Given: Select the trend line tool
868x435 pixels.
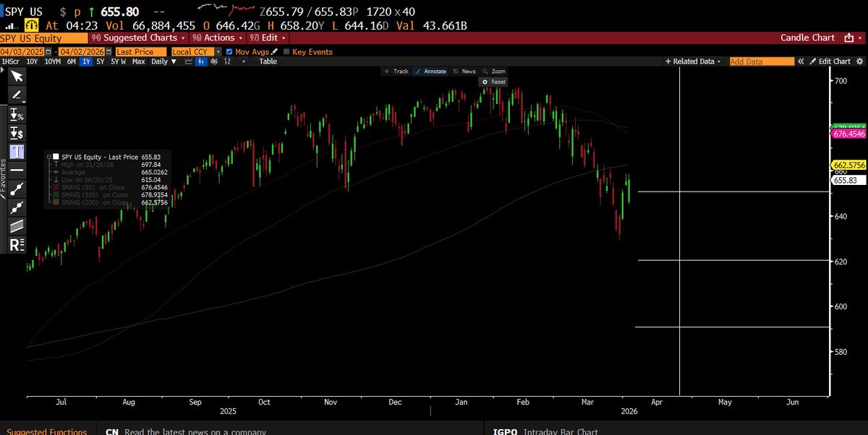Looking at the screenshot, I should point(17,189).
